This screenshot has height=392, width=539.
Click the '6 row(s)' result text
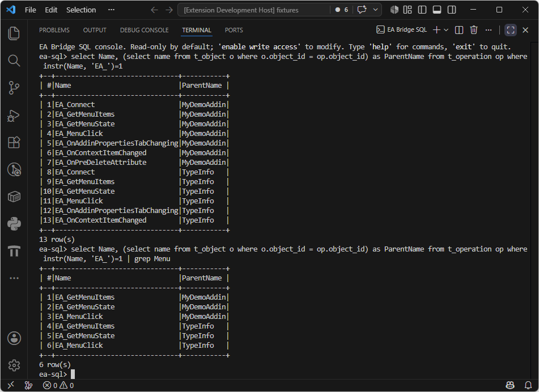point(55,364)
